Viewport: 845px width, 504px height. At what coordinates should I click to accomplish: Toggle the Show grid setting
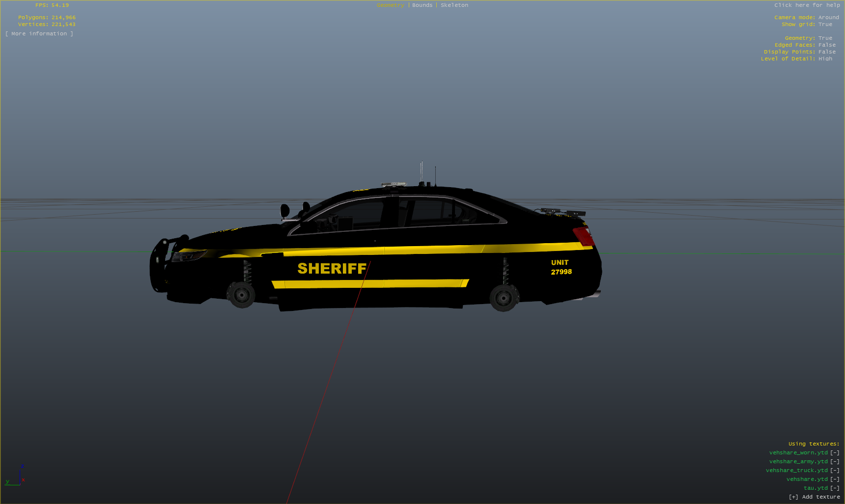(825, 25)
